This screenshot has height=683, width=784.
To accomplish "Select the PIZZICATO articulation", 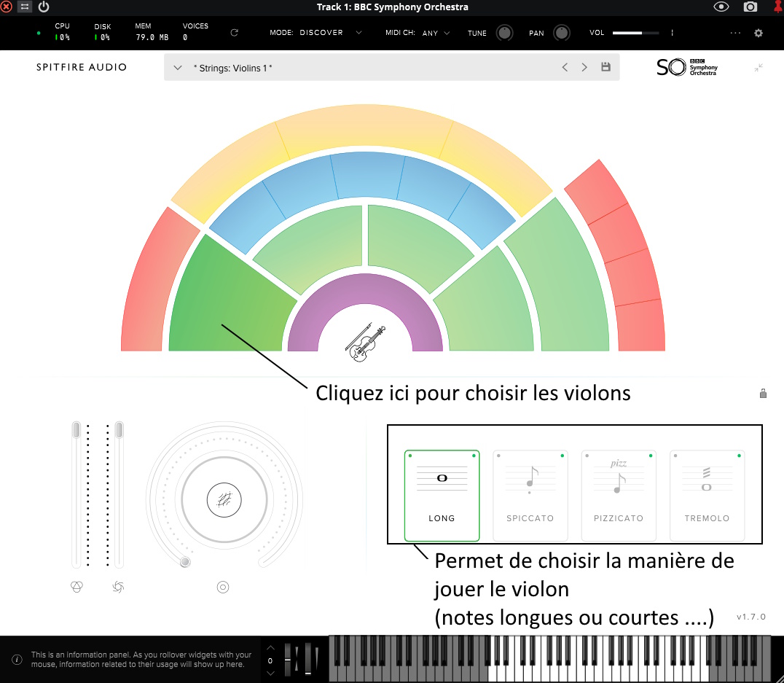I will click(x=619, y=496).
